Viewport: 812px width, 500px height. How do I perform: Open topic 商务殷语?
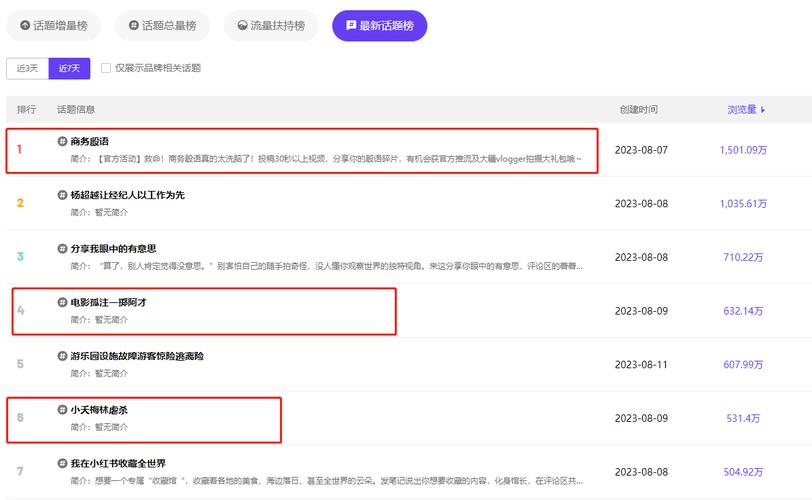[x=90, y=141]
